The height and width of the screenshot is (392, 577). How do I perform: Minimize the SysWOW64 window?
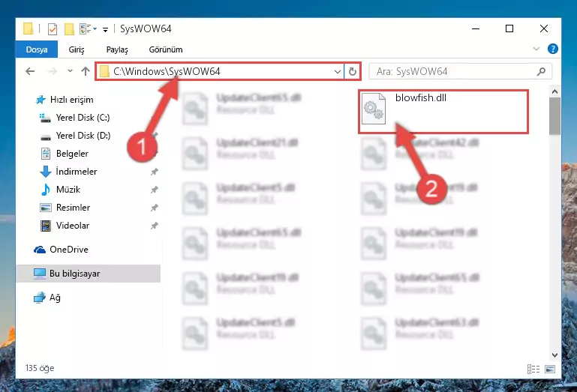click(x=476, y=28)
